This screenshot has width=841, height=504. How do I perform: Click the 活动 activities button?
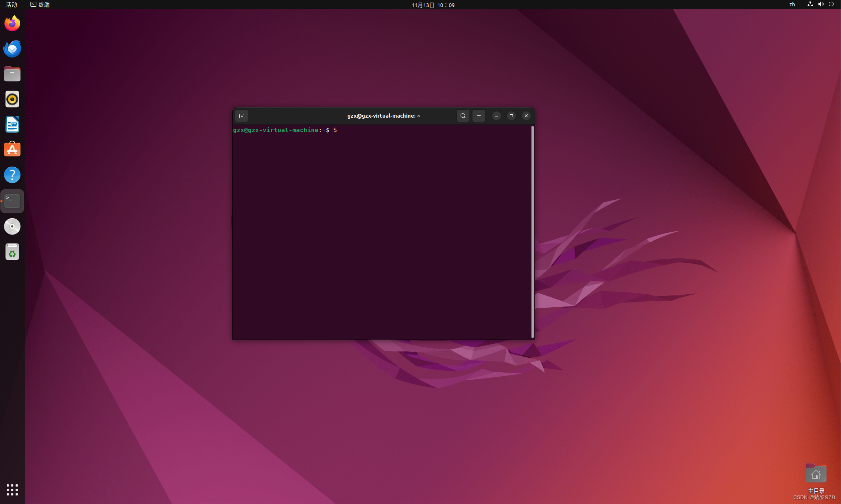[12, 5]
